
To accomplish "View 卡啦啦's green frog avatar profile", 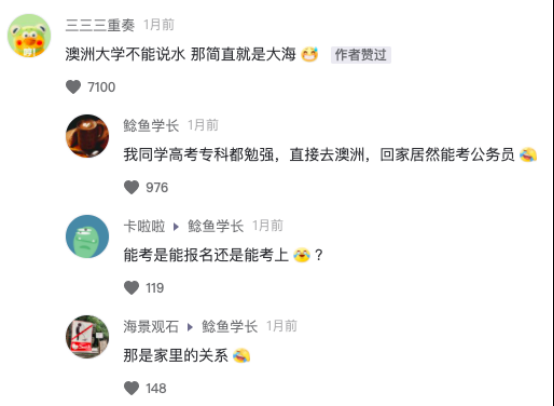I will click(87, 236).
